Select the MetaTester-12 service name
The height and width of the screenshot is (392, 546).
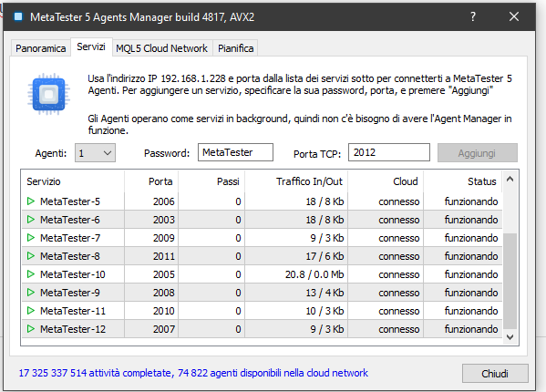click(73, 329)
